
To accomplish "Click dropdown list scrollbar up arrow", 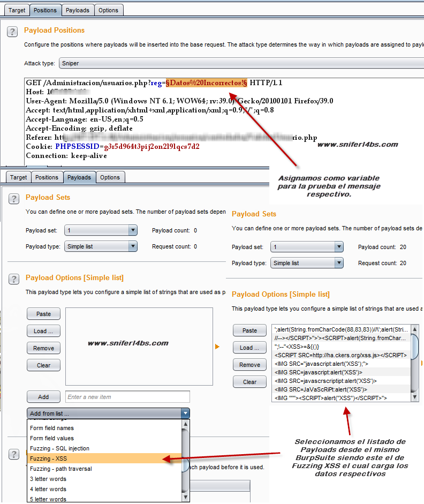I will coord(185,424).
